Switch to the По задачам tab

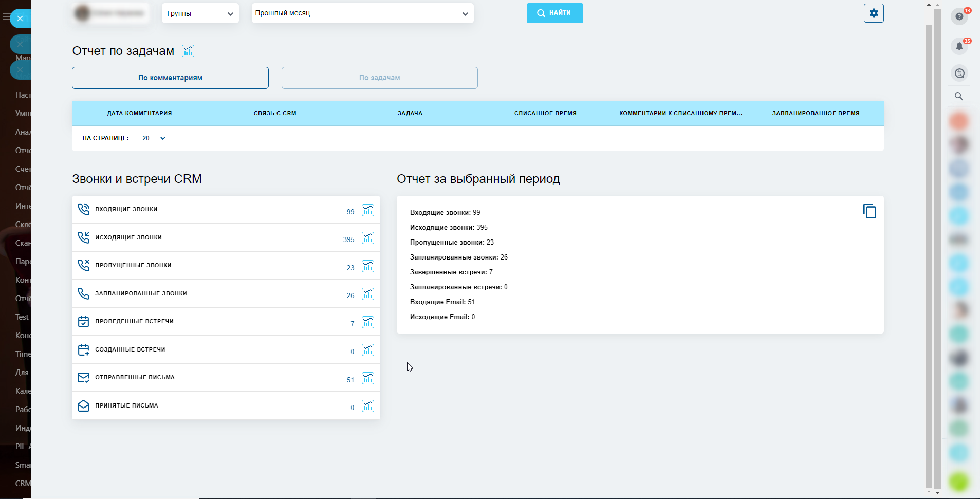click(379, 78)
